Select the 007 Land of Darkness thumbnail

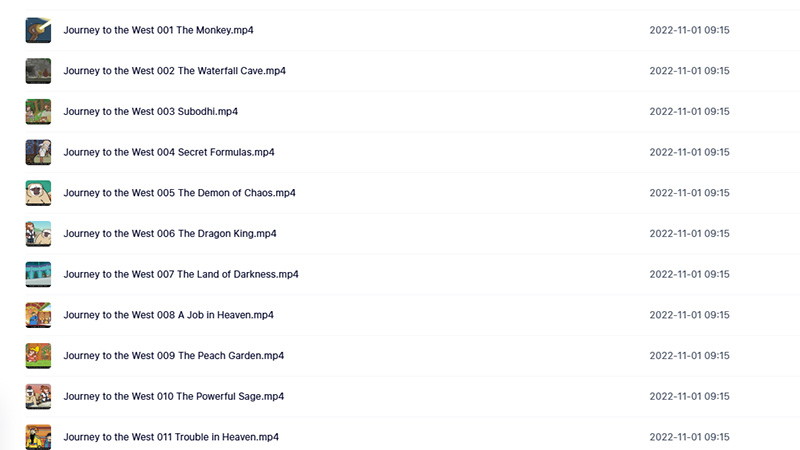coord(38,274)
